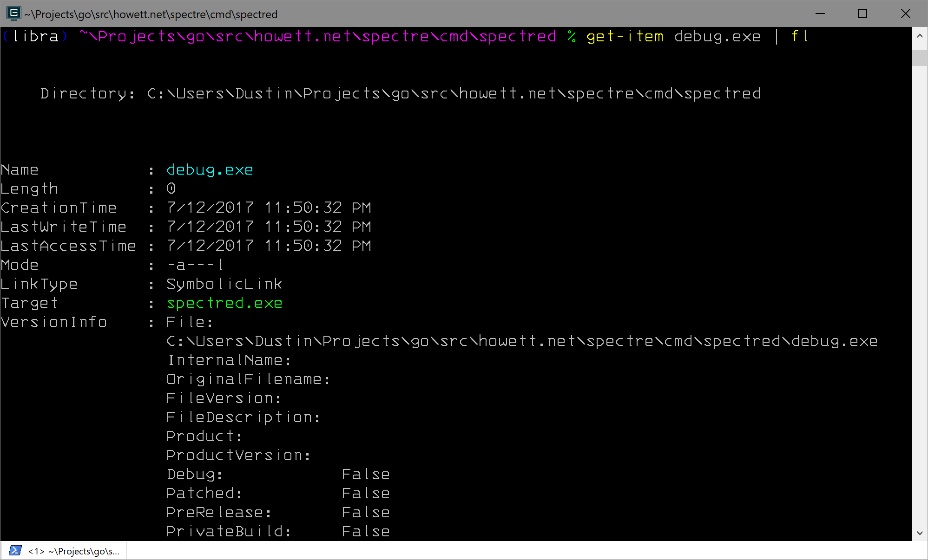Click the scrollbar up arrow

coord(920,35)
